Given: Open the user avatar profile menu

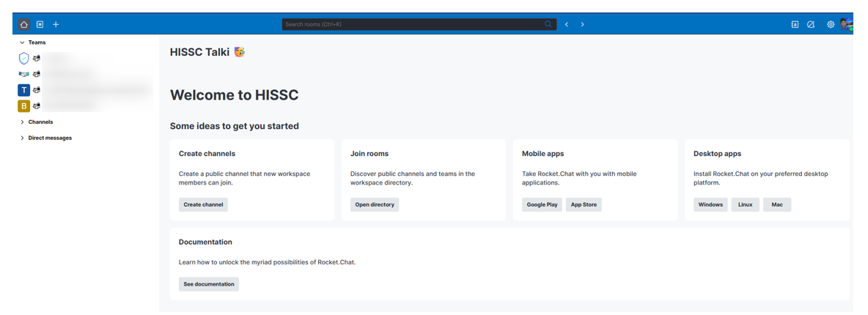Looking at the screenshot, I should pyautogui.click(x=846, y=24).
